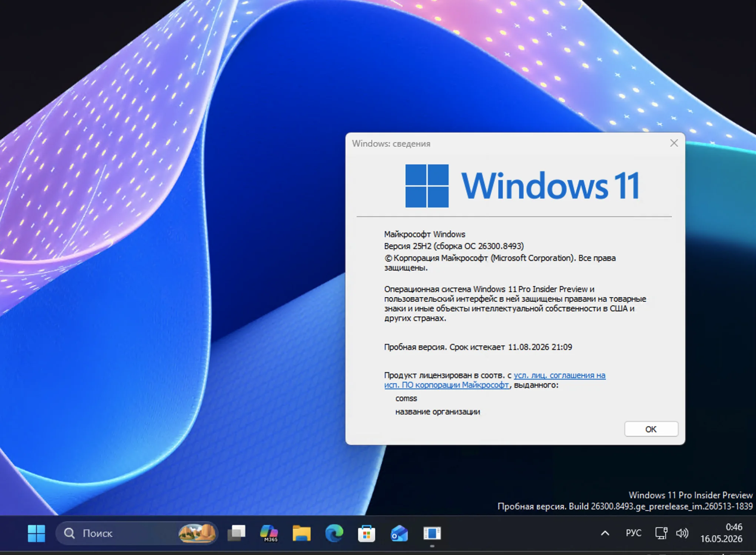This screenshot has width=756, height=555.
Task: Close the Windows: сведения dialog
Action: (x=674, y=143)
